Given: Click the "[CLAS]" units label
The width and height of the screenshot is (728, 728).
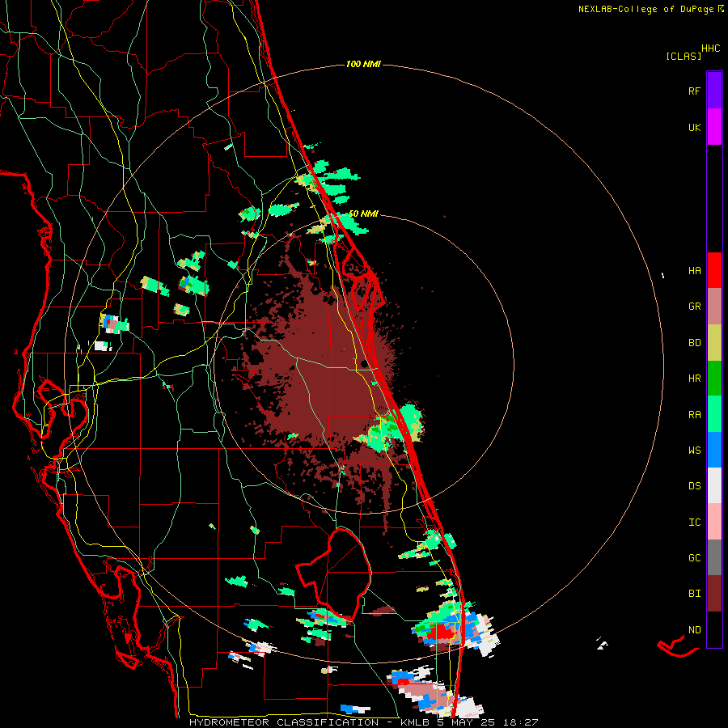Looking at the screenshot, I should 684,56.
